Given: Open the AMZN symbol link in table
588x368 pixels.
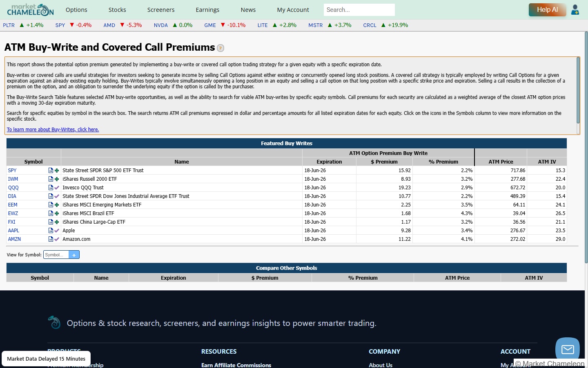Looking at the screenshot, I should (14, 239).
